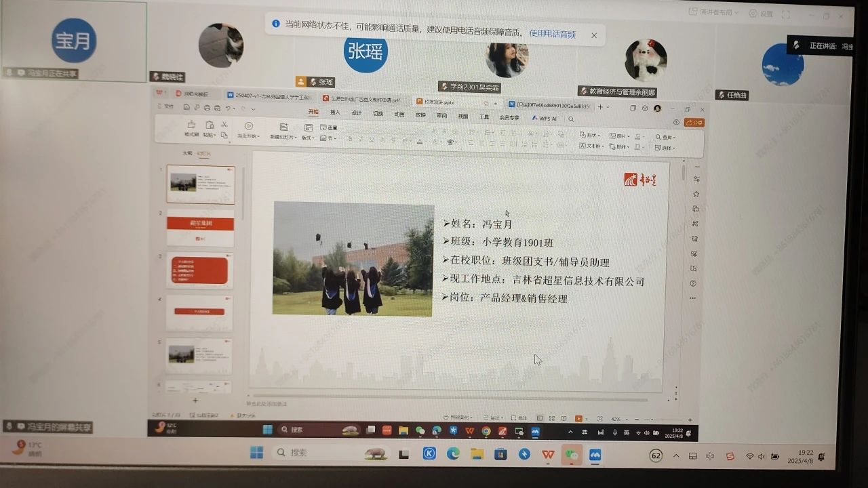Image resolution: width=868 pixels, height=488 pixels.
Task: Open the 文件 menu in WPS
Action: 165,106
